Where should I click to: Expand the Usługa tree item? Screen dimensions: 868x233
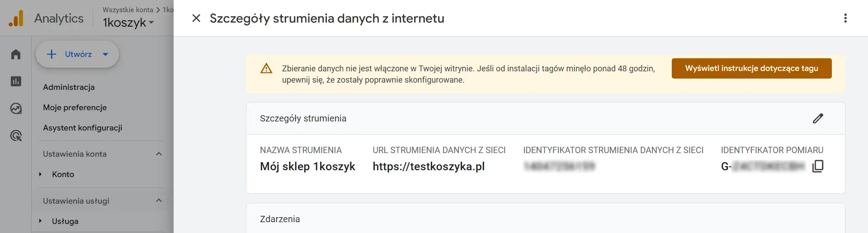pyautogui.click(x=40, y=221)
